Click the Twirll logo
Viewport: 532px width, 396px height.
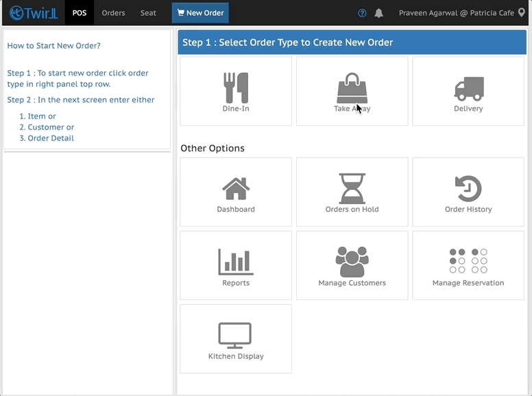pyautogui.click(x=34, y=13)
